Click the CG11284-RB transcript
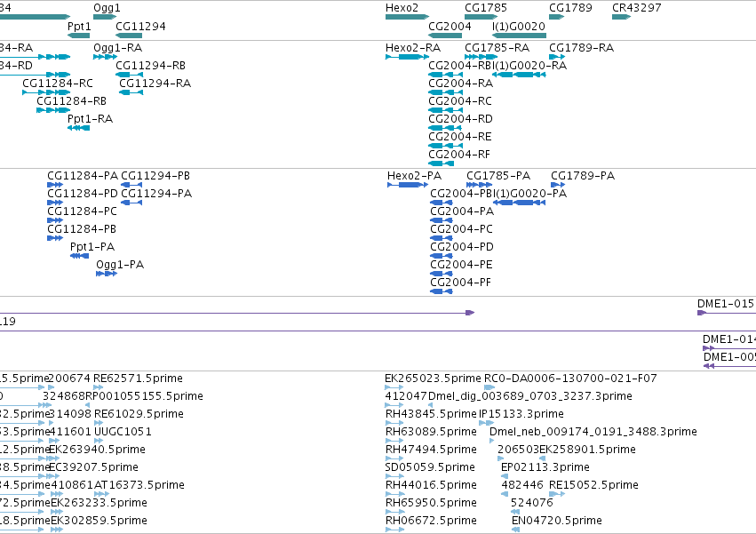 coord(53,110)
